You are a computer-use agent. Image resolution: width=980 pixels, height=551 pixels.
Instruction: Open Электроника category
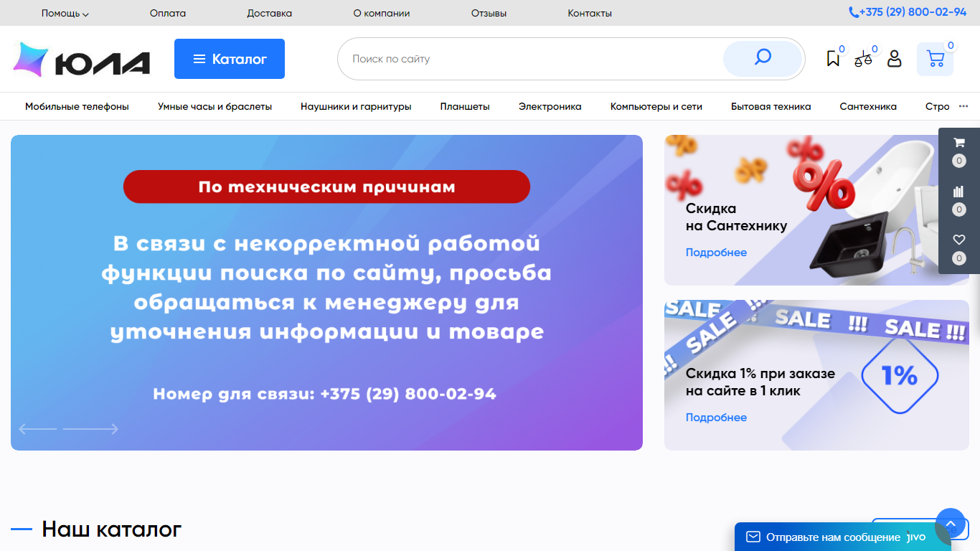[550, 106]
